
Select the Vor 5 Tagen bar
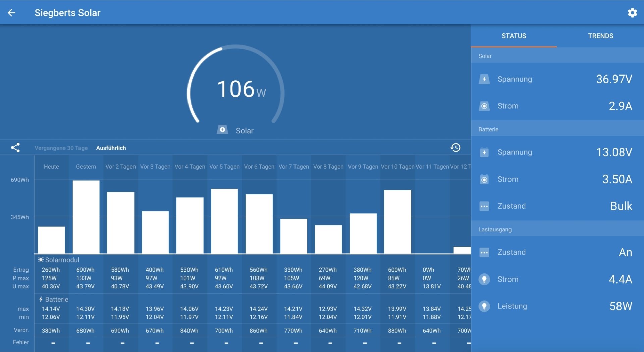coord(224,221)
